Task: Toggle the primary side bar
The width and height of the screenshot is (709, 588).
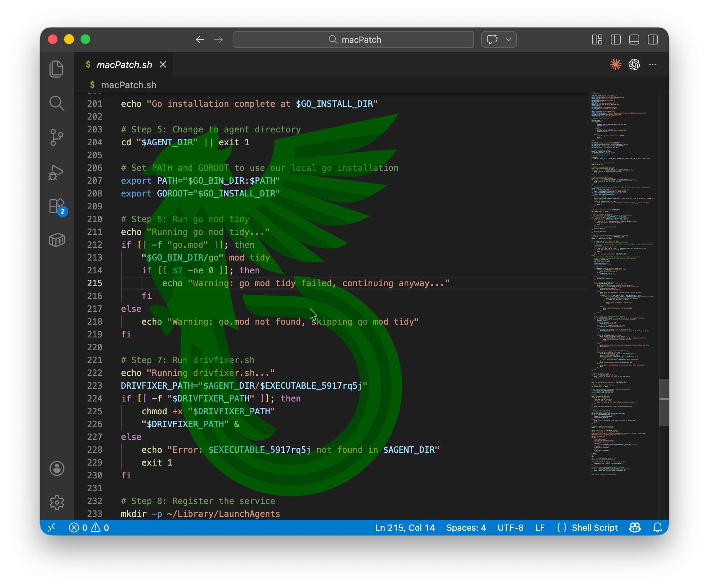Action: [615, 40]
